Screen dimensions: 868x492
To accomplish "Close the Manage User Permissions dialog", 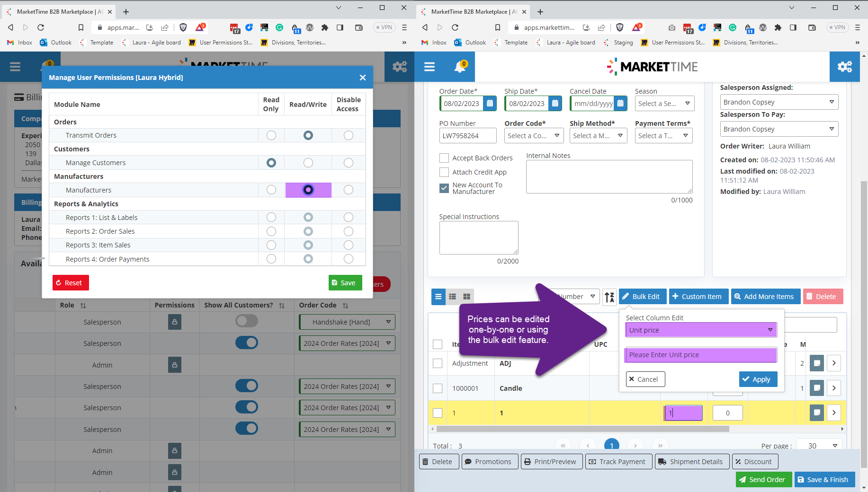I will click(362, 78).
